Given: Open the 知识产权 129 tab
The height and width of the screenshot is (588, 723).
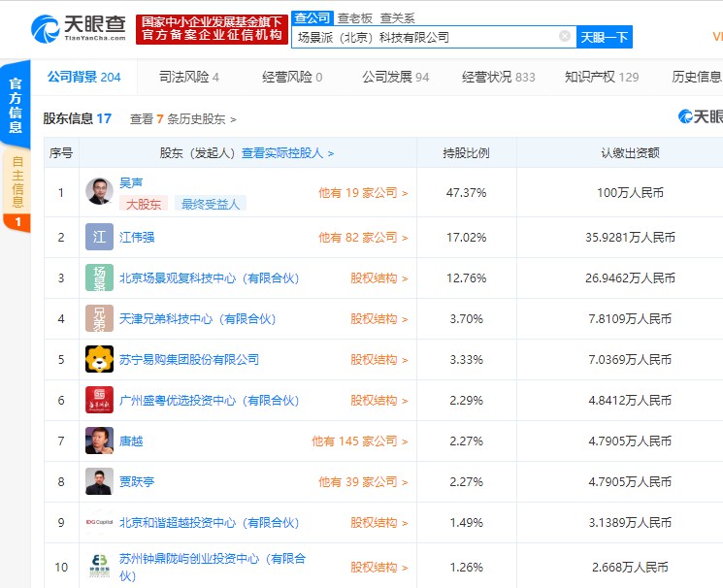Looking at the screenshot, I should click(602, 77).
